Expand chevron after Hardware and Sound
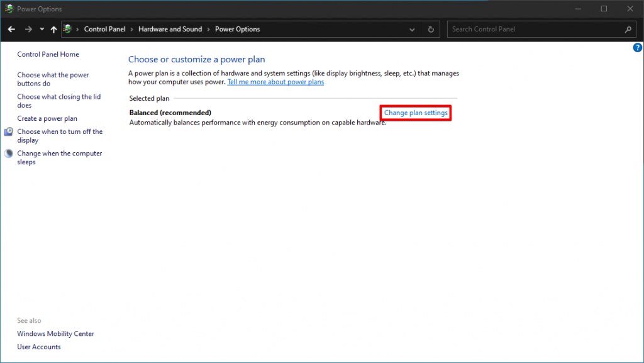The image size is (644, 363). [x=209, y=29]
